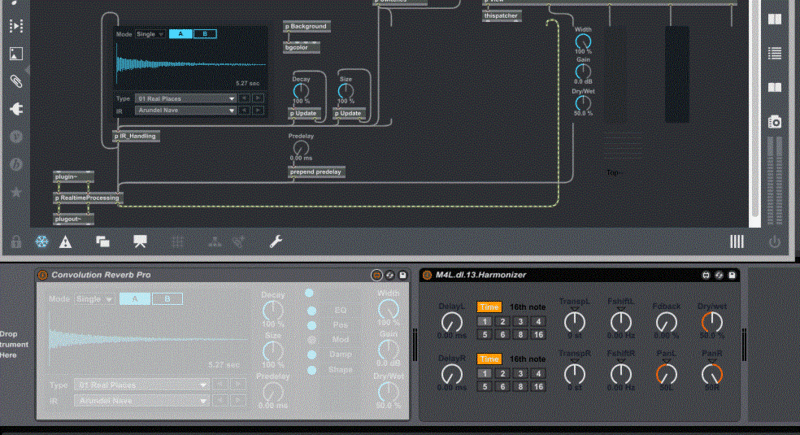Click the Dry/wet knob on the Harmonizer
The height and width of the screenshot is (435, 800).
point(711,321)
